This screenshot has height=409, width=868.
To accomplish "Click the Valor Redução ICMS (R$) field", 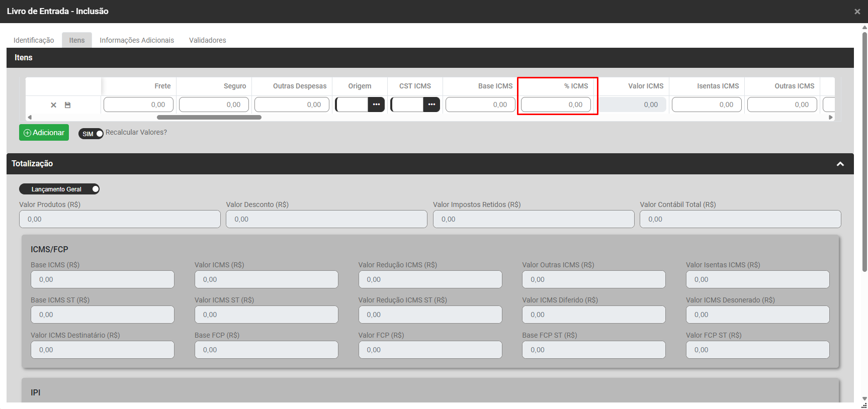I will [x=430, y=279].
